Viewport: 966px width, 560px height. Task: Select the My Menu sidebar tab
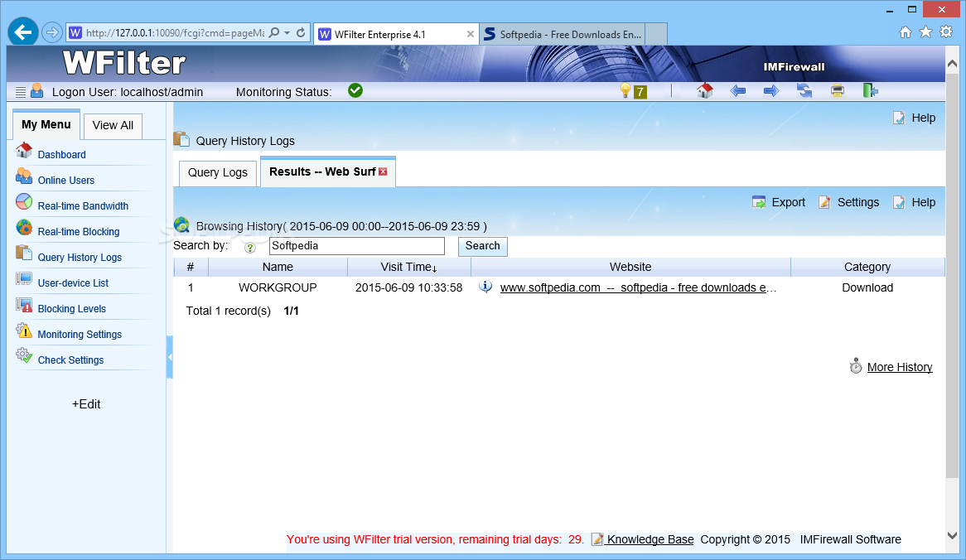(x=46, y=124)
